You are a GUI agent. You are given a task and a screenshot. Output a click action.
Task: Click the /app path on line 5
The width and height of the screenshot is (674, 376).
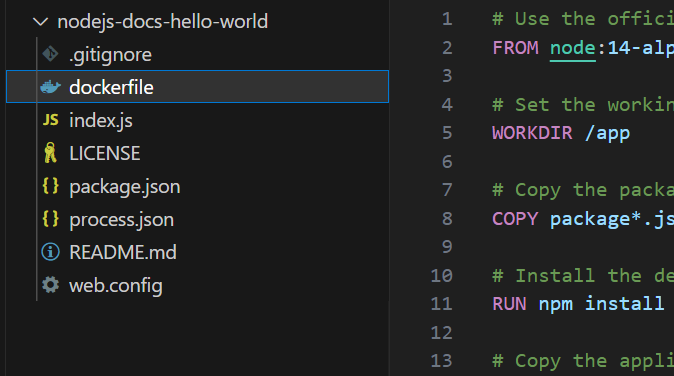[607, 134]
